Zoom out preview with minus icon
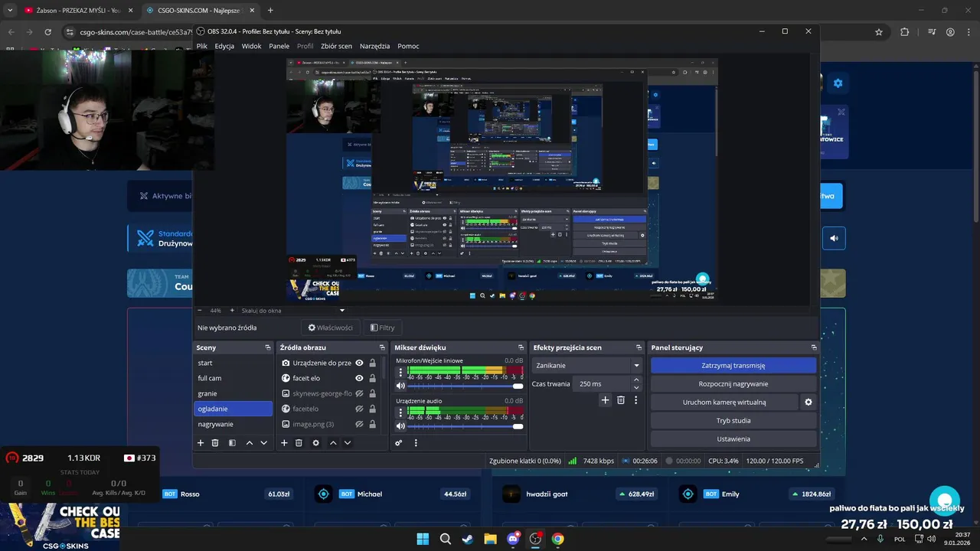Screen dimensions: 980x551 pyautogui.click(x=200, y=311)
